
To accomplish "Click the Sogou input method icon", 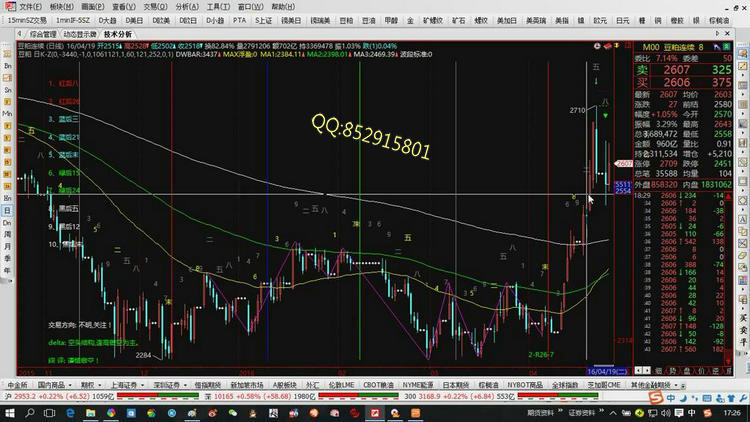I will click(657, 398).
